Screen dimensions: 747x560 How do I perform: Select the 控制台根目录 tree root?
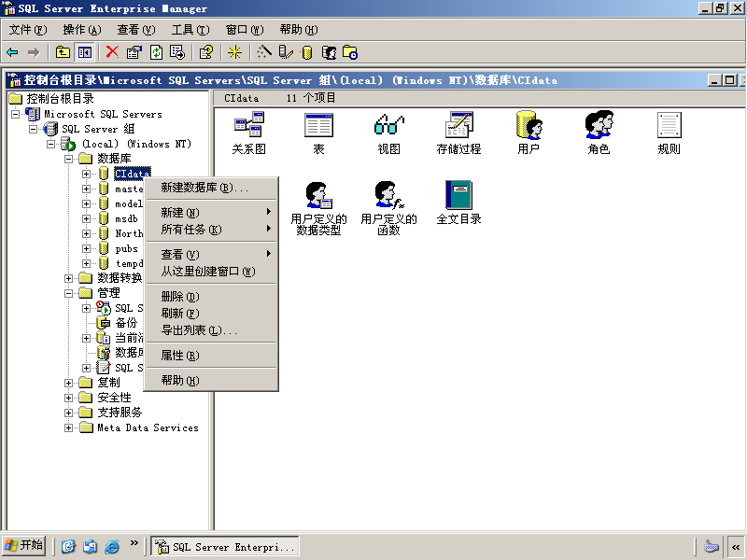tap(60, 99)
